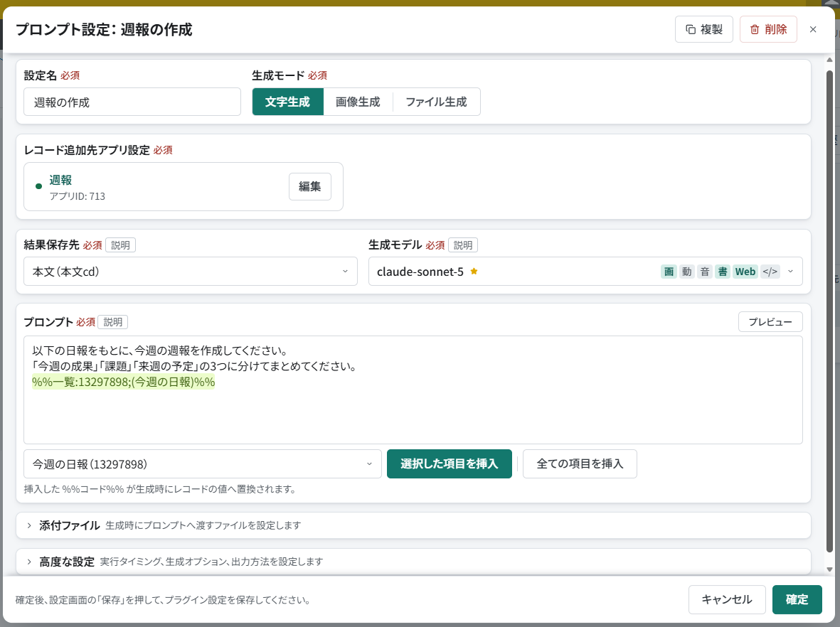Click 全ての項目を挿入 button
This screenshot has width=840, height=627.
coord(580,463)
